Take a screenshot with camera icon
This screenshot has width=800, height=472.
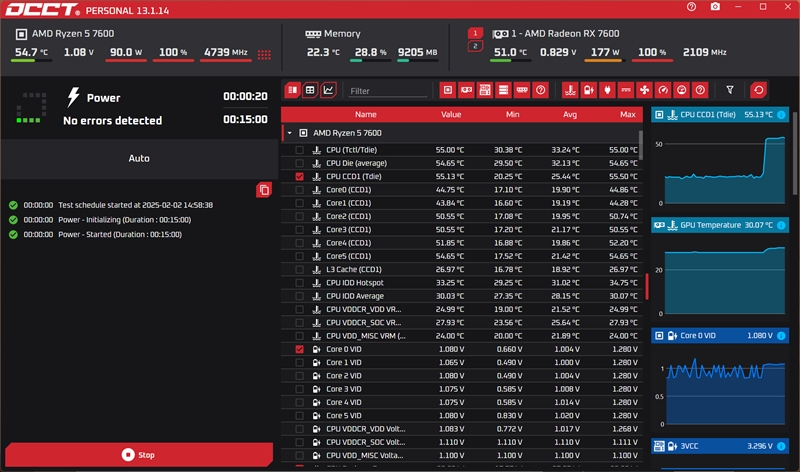[x=715, y=7]
